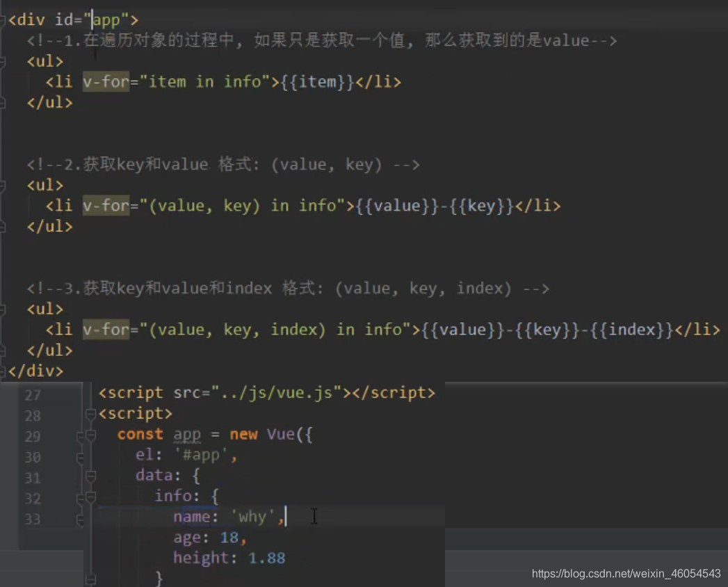Place cursor in the div id="app" opening tag

pos(74,20)
